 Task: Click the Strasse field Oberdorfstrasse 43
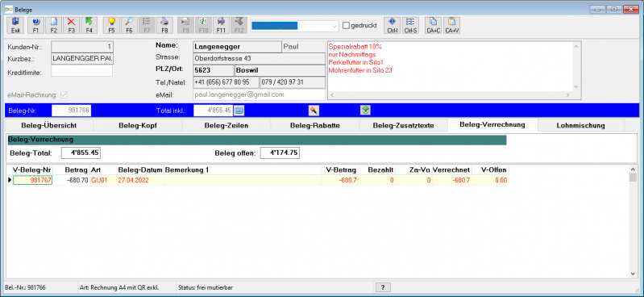click(260, 58)
